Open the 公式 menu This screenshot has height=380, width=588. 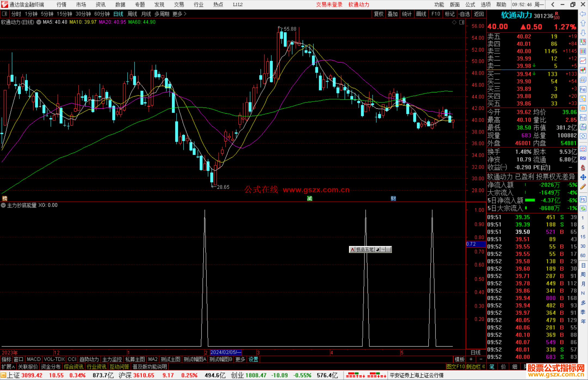(x=470, y=5)
